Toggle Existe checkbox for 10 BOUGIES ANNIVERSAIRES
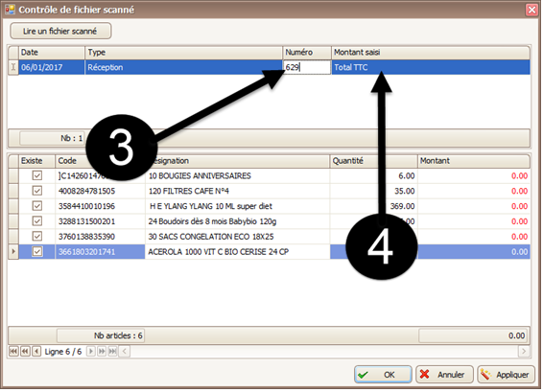The width and height of the screenshot is (543, 392). [37, 175]
